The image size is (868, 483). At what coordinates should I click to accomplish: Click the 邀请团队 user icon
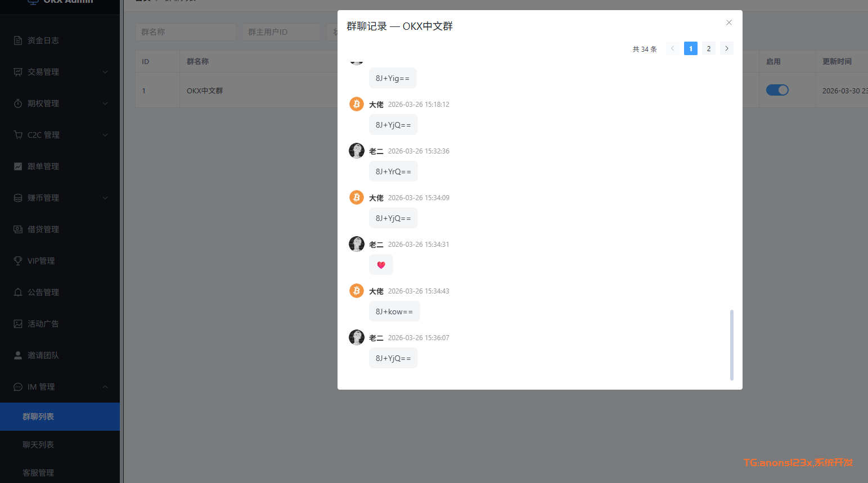pos(18,355)
